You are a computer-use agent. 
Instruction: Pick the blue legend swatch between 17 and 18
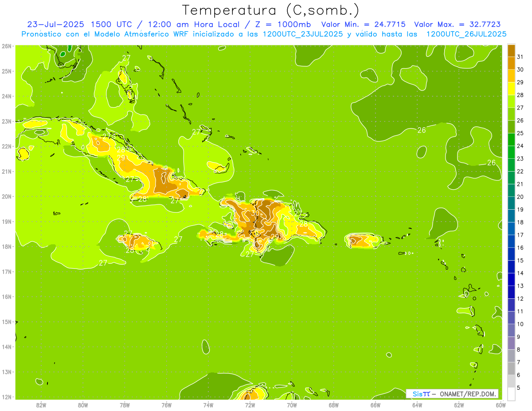coord(511,229)
